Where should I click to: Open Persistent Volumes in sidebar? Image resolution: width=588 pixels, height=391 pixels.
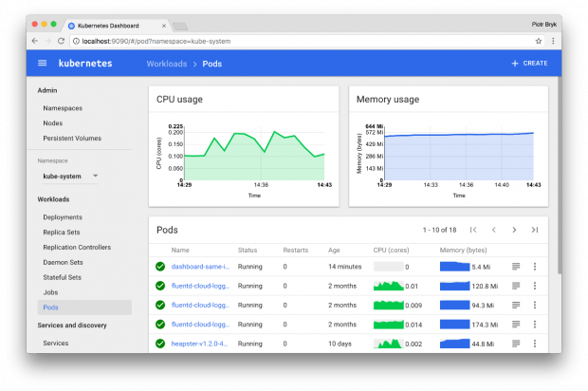[72, 139]
